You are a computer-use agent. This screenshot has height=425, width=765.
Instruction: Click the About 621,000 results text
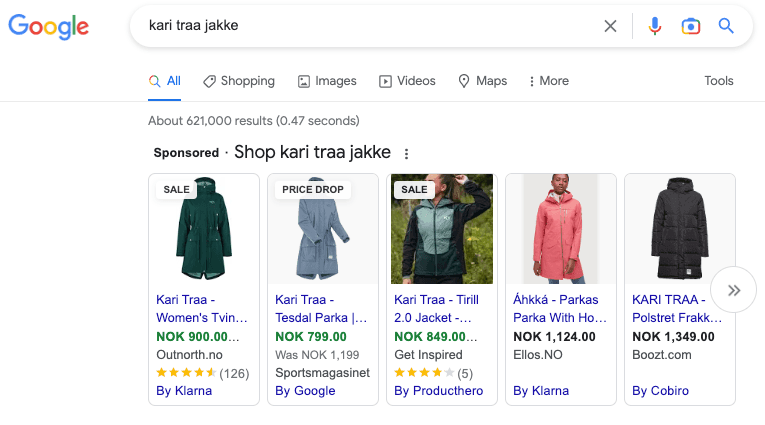tap(254, 121)
